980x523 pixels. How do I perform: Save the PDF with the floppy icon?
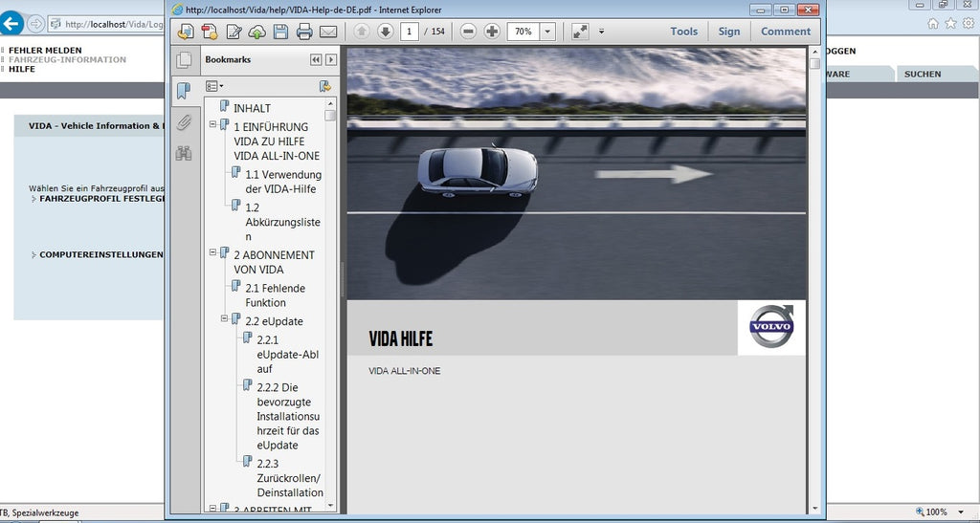(280, 32)
